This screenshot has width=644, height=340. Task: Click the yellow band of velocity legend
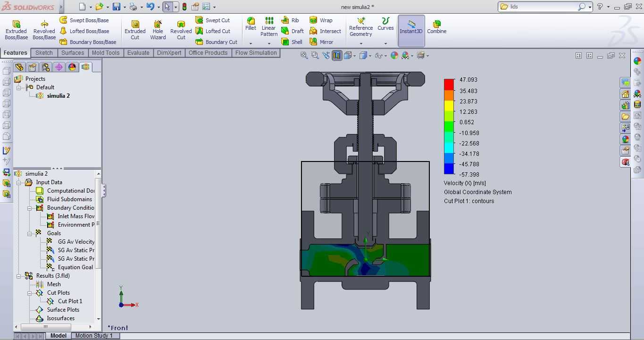(449, 106)
